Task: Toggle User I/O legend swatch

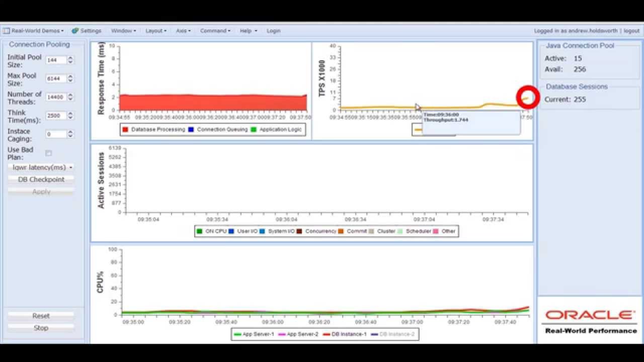Action: pyautogui.click(x=231, y=231)
